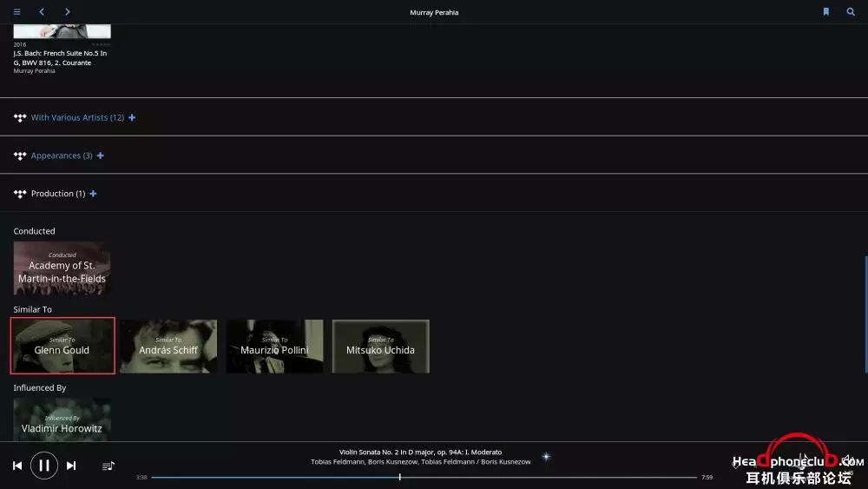
Task: Click TIDAL icon beside Production
Action: point(20,194)
